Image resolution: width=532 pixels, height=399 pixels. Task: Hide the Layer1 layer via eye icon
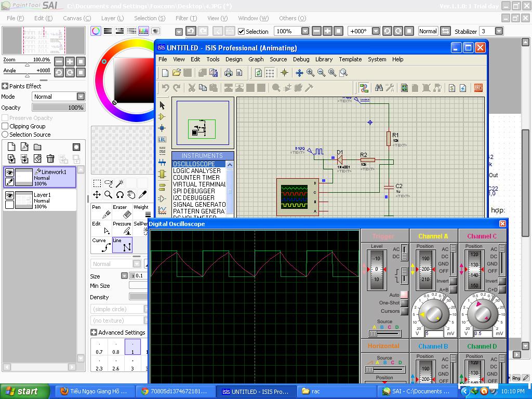tap(9, 195)
